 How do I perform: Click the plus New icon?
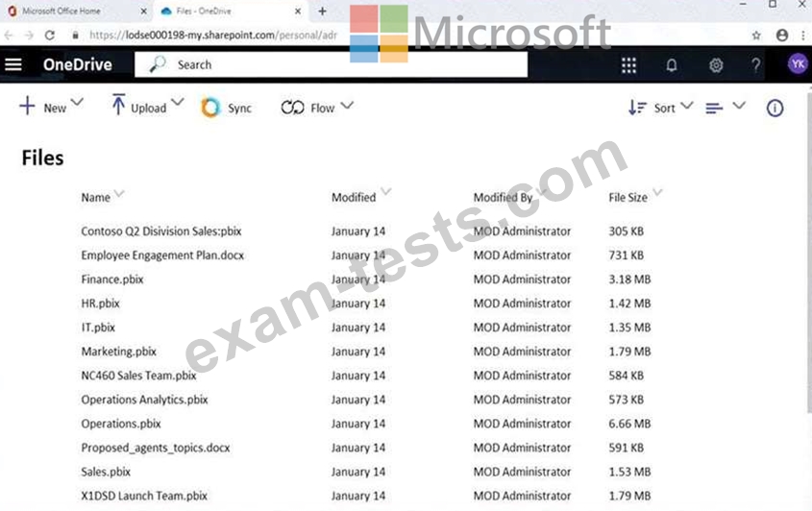(x=27, y=106)
